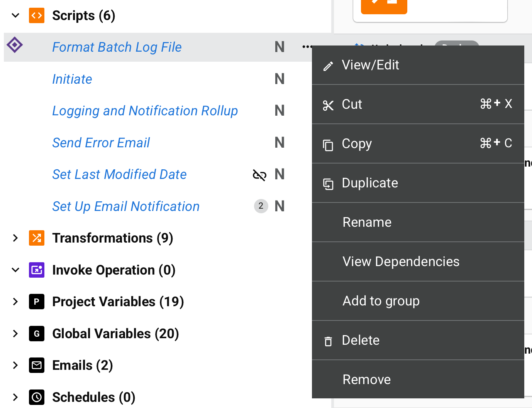Select Duplicate in the context menu

(369, 183)
